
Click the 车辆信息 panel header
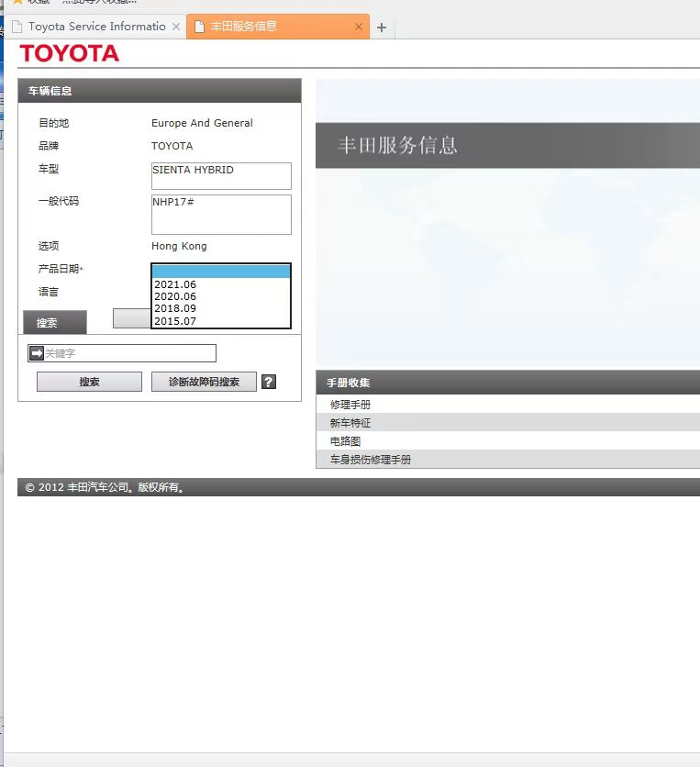click(x=160, y=91)
